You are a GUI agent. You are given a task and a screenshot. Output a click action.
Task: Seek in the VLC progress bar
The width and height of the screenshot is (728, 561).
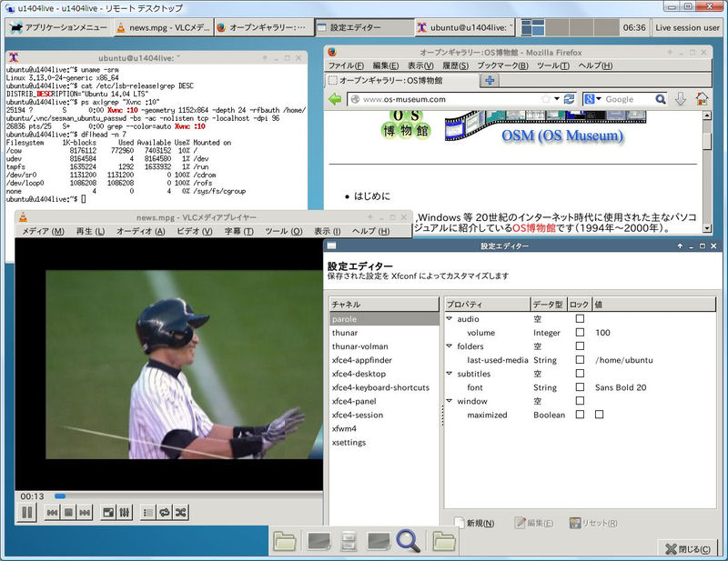pyautogui.click(x=187, y=496)
